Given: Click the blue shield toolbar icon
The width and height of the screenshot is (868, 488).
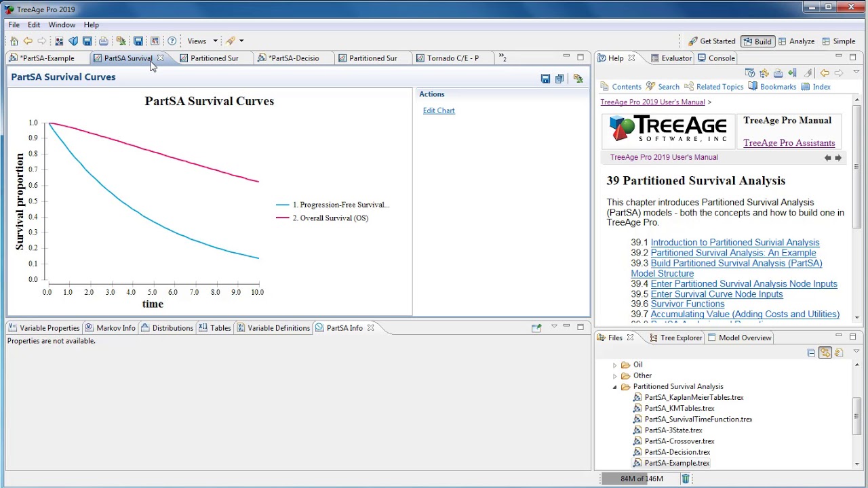Looking at the screenshot, I should coord(73,41).
